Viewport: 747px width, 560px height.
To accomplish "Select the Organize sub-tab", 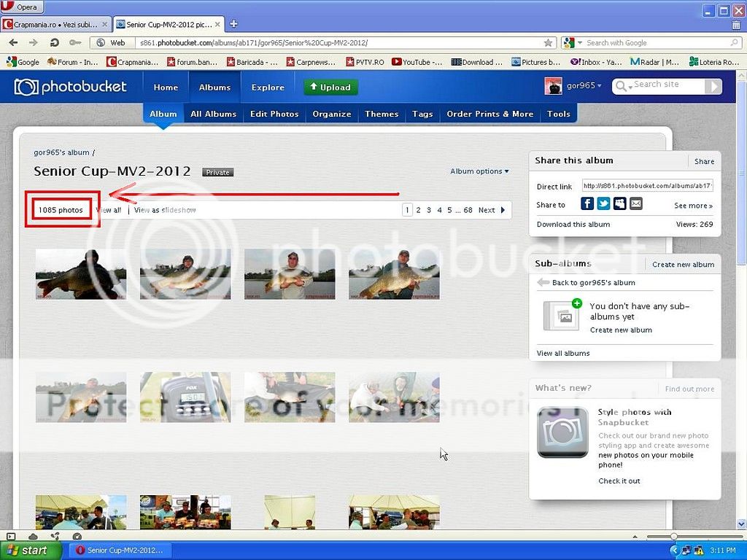I will 332,114.
